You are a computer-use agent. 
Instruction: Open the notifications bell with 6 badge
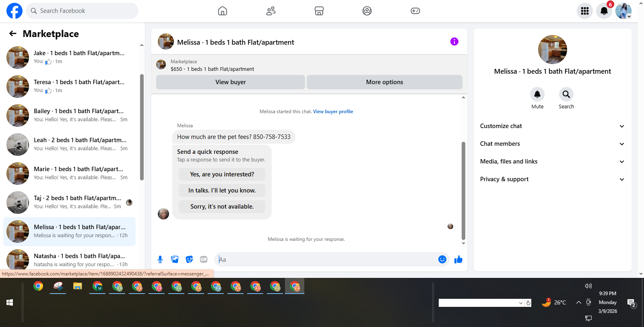pos(604,11)
